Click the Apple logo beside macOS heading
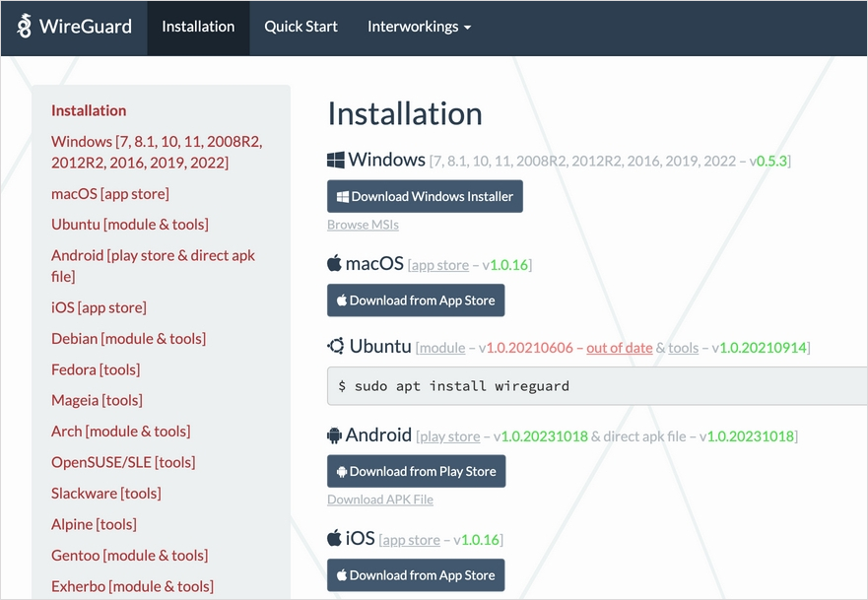The width and height of the screenshot is (868, 600). (334, 263)
